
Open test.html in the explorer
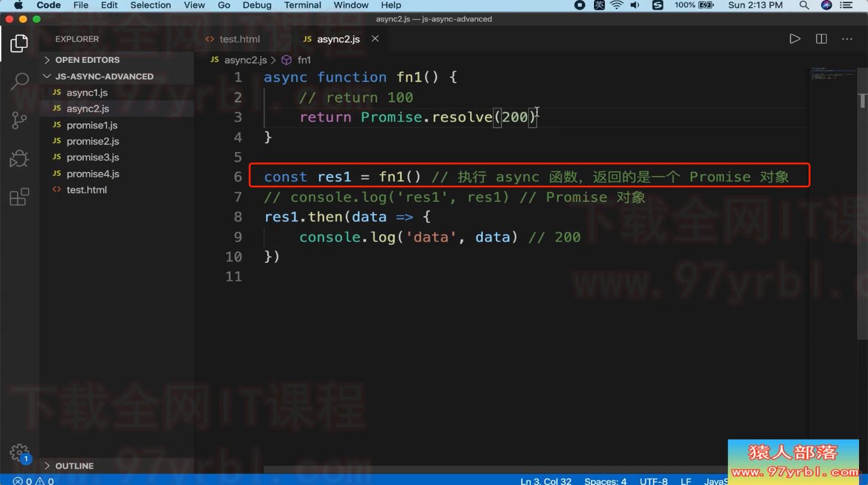tap(86, 190)
